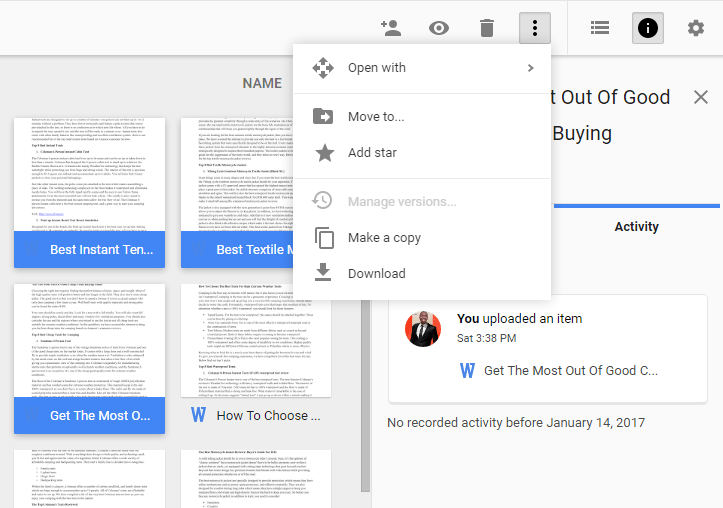Screen dimensions: 723x508
Task: Select Move to... menu entry
Action: [x=422, y=117]
